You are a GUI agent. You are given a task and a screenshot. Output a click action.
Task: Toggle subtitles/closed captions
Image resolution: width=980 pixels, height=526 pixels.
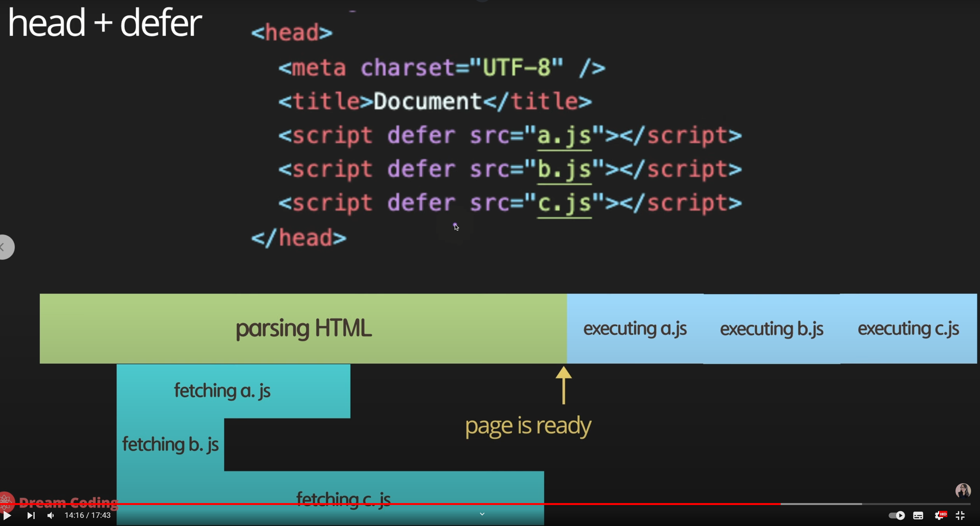pyautogui.click(x=918, y=516)
